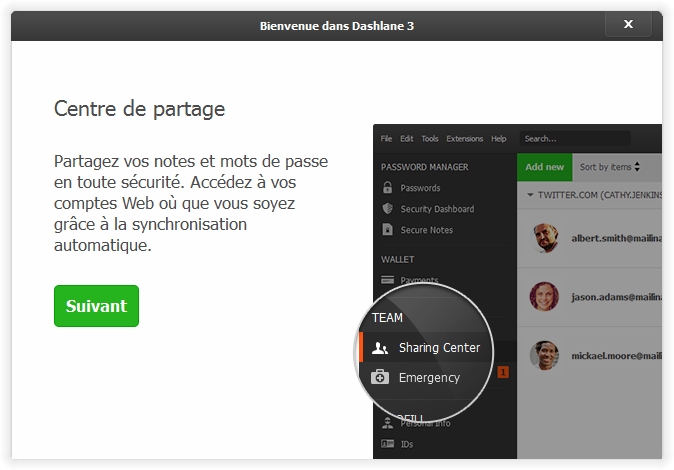Click the IDs card icon
Screen dimensions: 674x470
387,443
